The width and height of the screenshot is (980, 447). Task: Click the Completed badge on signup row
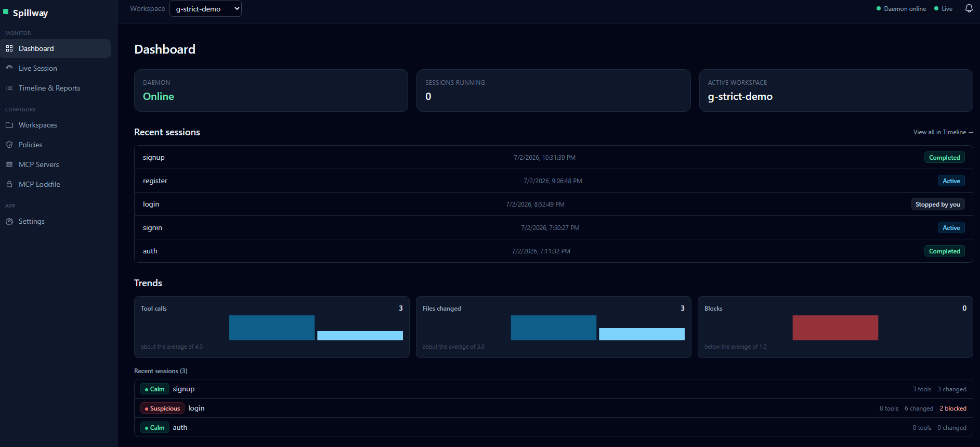pyautogui.click(x=944, y=158)
